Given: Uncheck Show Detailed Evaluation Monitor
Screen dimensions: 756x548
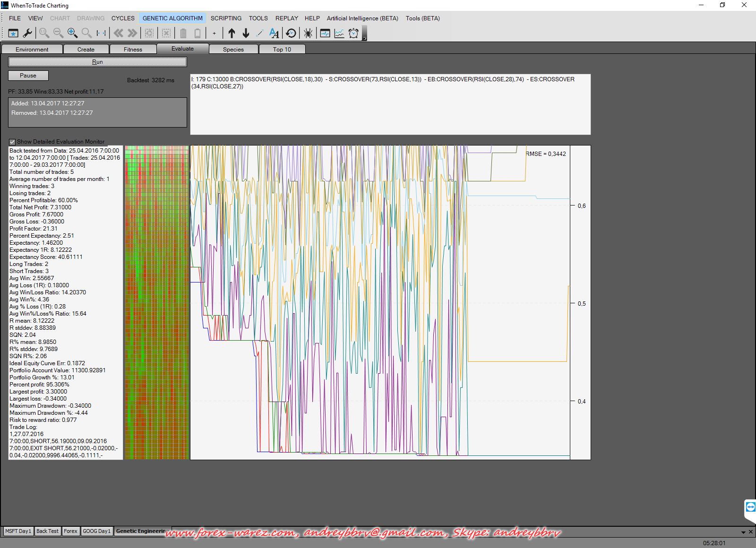Looking at the screenshot, I should 12,142.
